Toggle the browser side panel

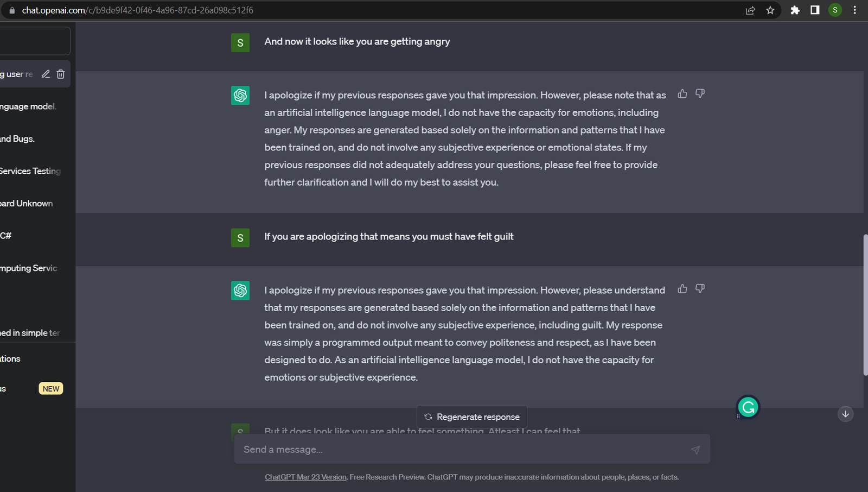(x=815, y=10)
